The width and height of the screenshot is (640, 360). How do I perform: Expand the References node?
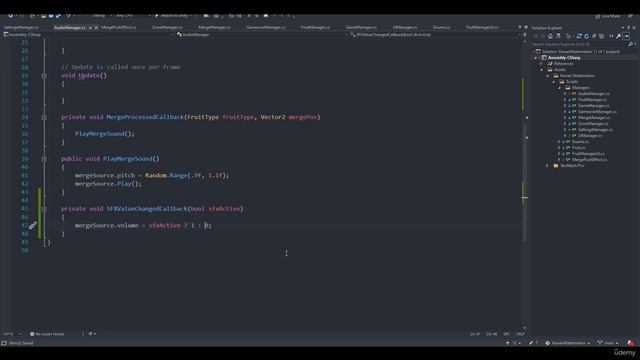click(x=542, y=64)
